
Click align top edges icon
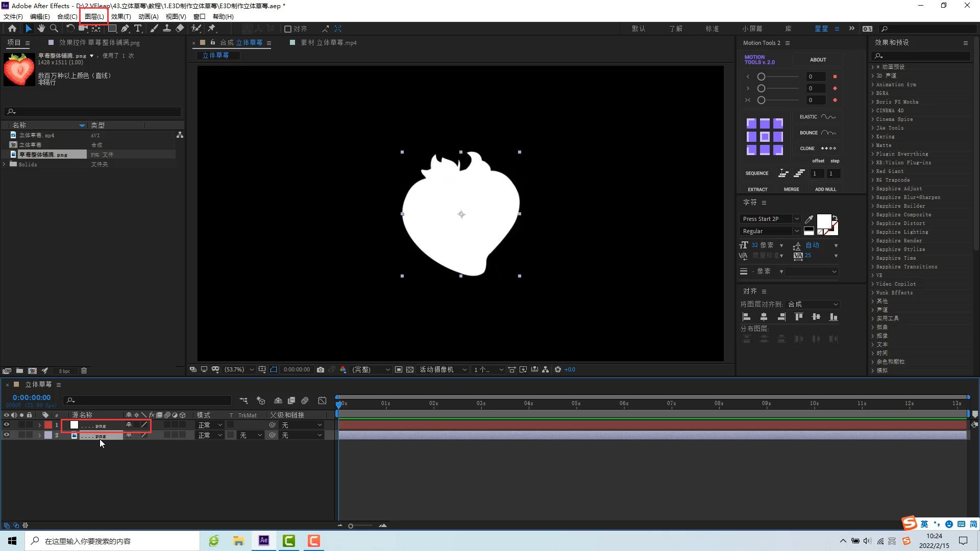coord(799,317)
